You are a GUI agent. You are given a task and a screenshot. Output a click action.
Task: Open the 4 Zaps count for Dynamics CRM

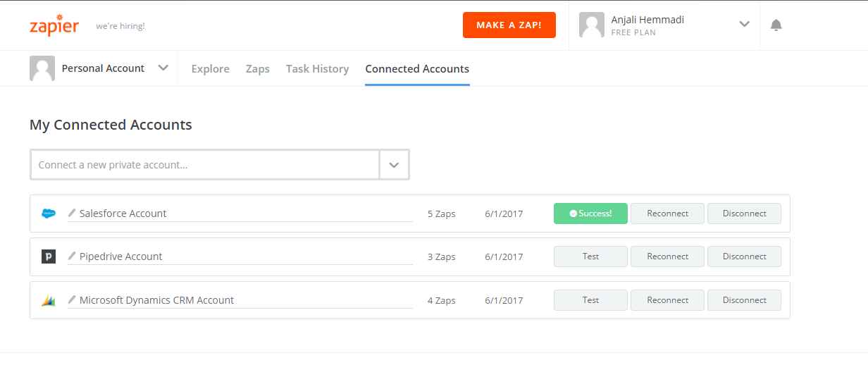(442, 300)
